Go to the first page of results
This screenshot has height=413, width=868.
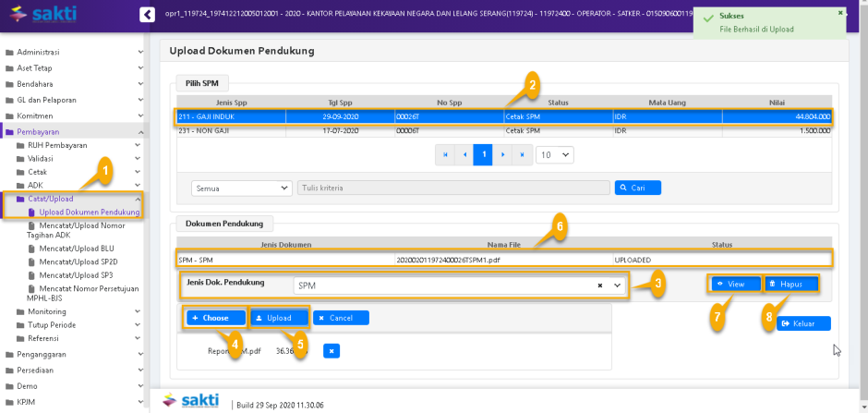pyautogui.click(x=445, y=155)
